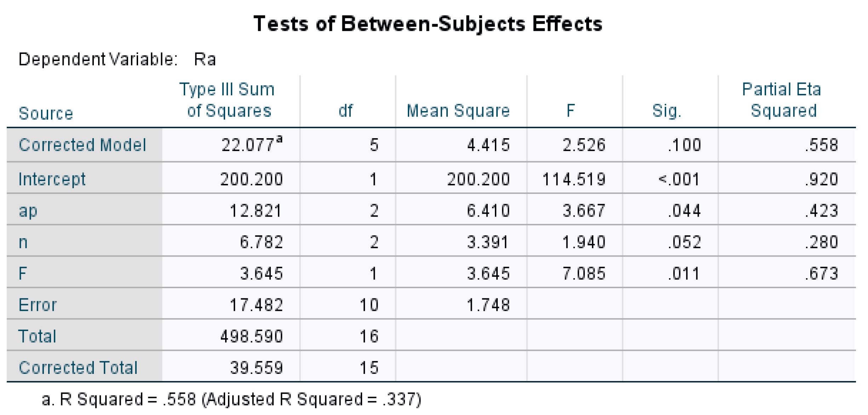Click the Corrected Total row label
This screenshot has width=868, height=415.
[78, 368]
